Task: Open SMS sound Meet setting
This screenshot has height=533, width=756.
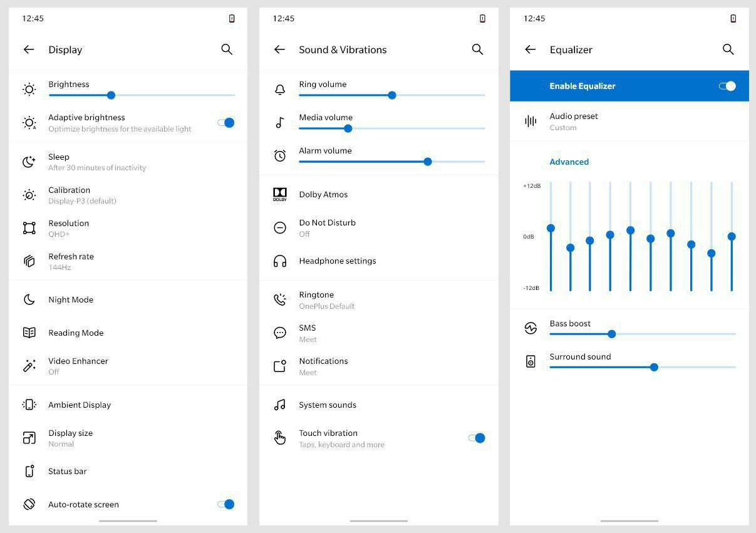Action: 379,333
